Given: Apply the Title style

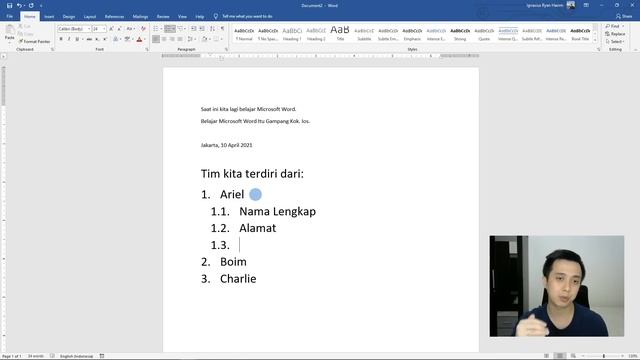Looking at the screenshot, I should 340,34.
